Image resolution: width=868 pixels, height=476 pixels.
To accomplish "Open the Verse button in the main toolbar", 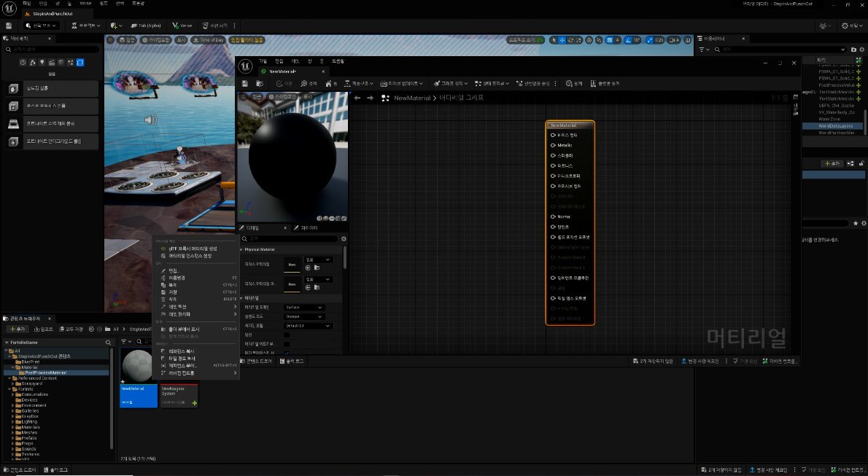I will (x=182, y=26).
